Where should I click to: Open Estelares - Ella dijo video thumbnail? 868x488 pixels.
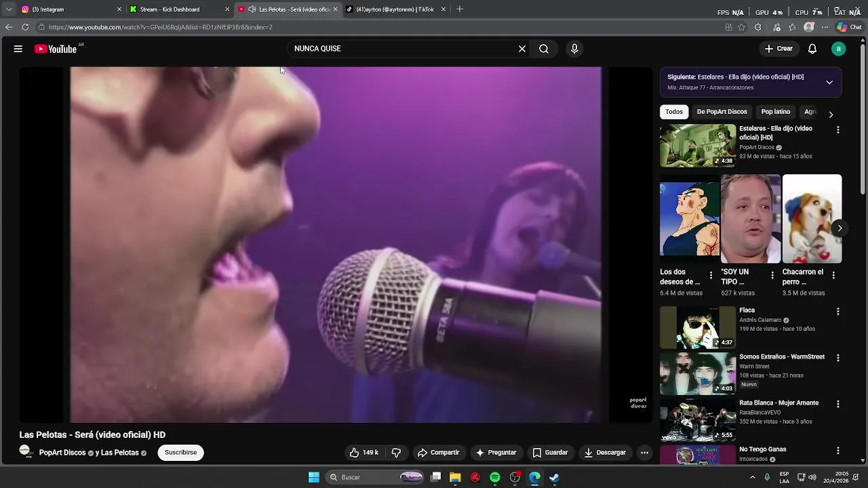[x=698, y=146]
